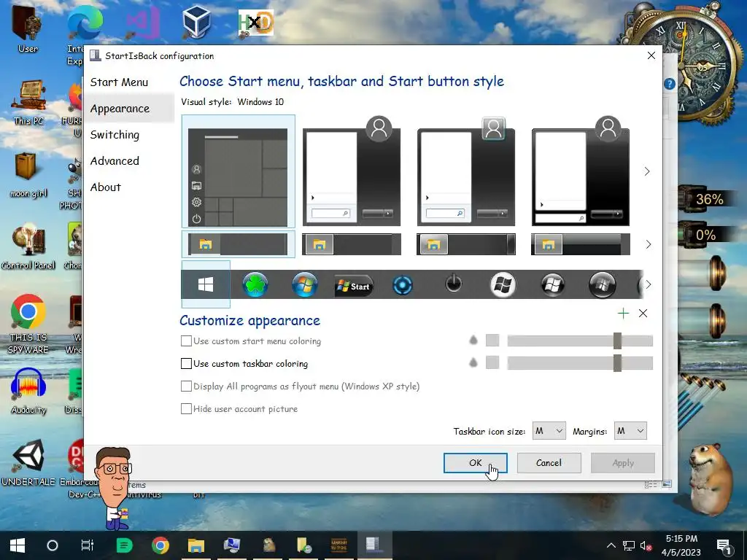
Task: Click the blue help question mark icon
Action: (x=670, y=84)
